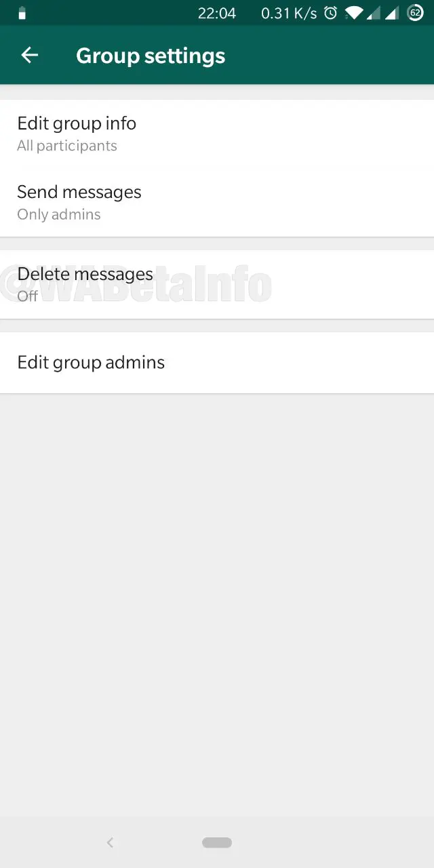434x868 pixels.
Task: Tap the back arrow in header
Action: [x=29, y=56]
